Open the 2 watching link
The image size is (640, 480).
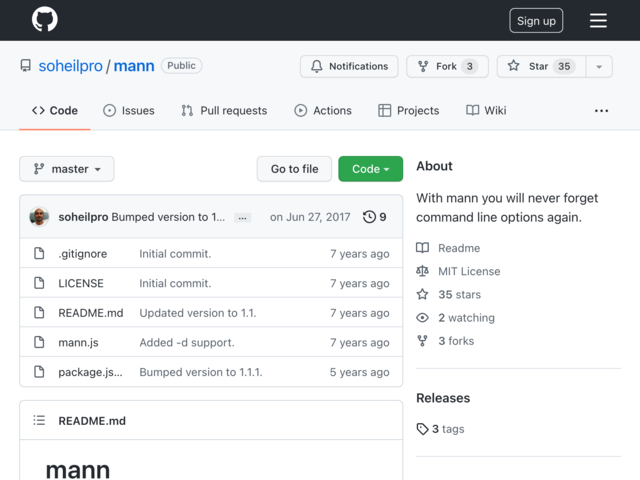pos(466,318)
